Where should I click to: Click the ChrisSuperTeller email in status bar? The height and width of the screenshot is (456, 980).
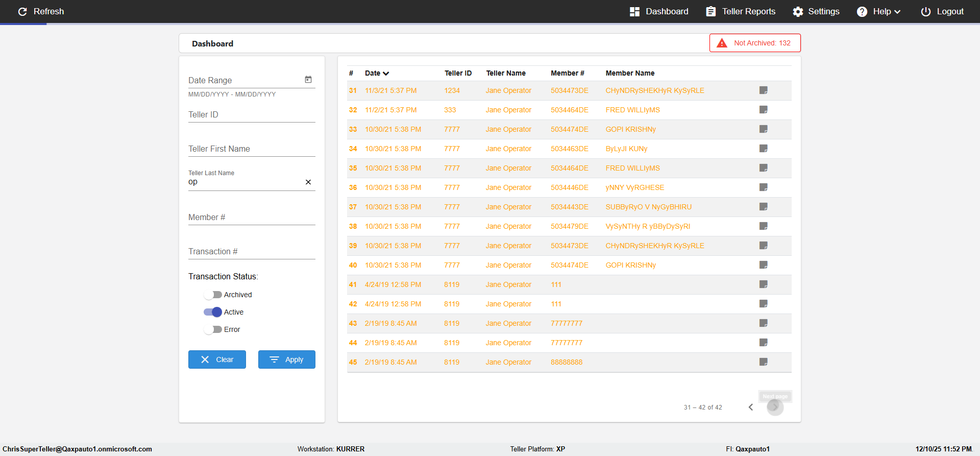click(x=77, y=449)
